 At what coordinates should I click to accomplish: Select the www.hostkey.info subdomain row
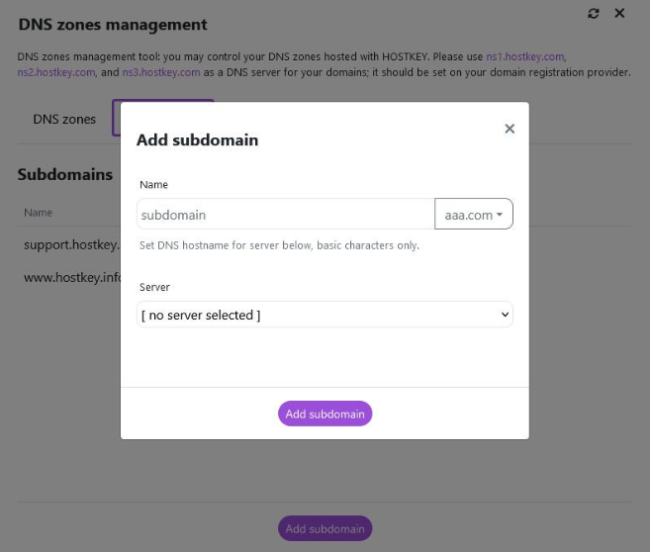71,277
